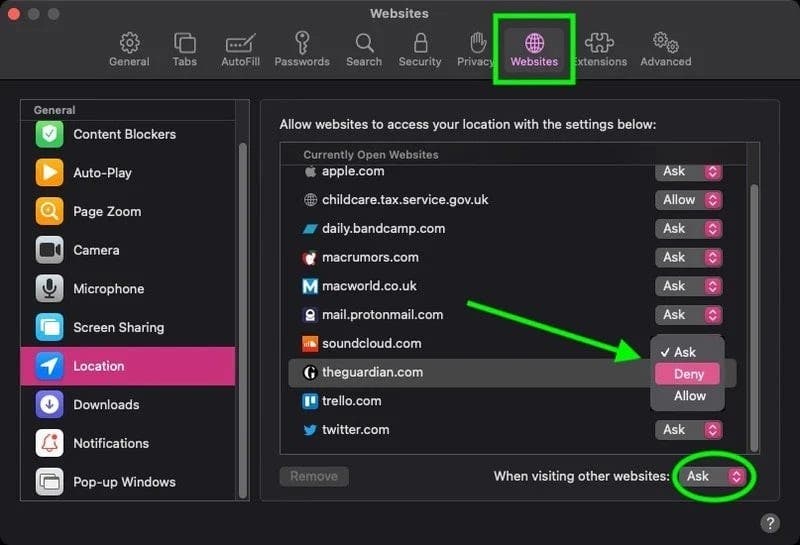Click the Remove button
Viewport: 800px width, 545px height.
313,476
